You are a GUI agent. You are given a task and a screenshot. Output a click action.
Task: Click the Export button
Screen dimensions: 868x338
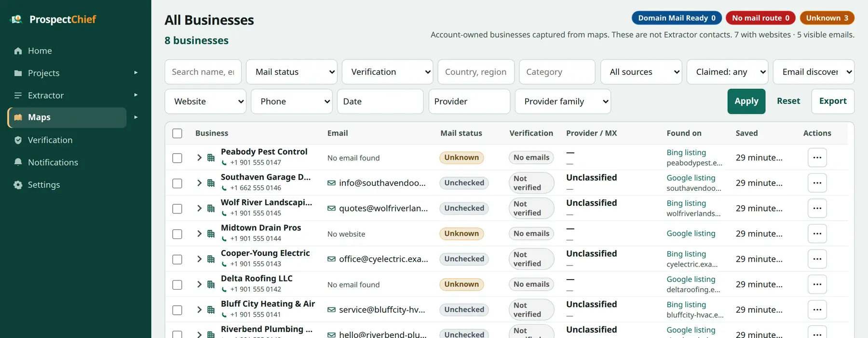833,101
